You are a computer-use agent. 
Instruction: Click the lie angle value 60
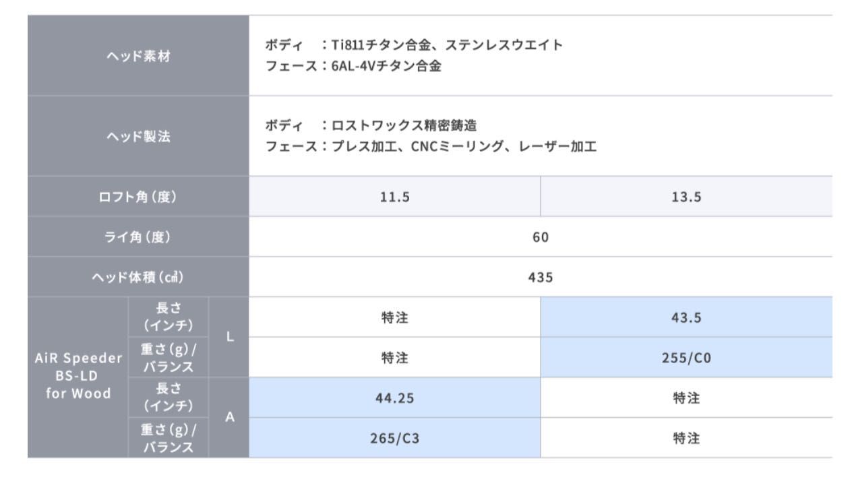click(541, 237)
